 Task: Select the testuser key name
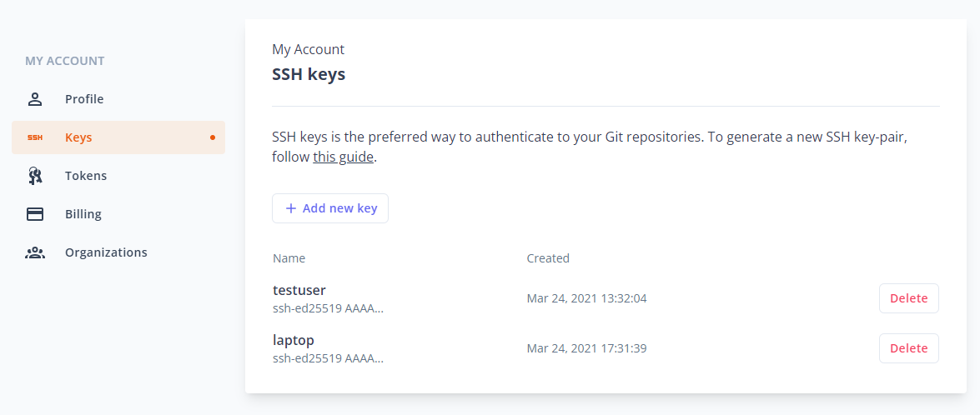299,290
